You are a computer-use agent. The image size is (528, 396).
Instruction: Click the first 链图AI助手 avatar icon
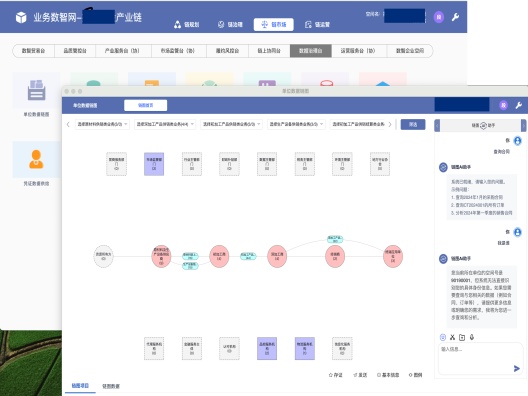443,167
